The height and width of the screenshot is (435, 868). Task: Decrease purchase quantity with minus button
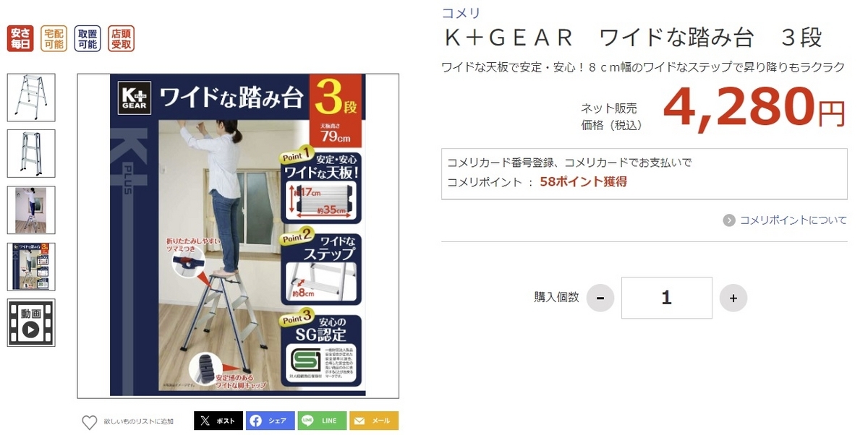[x=600, y=298]
